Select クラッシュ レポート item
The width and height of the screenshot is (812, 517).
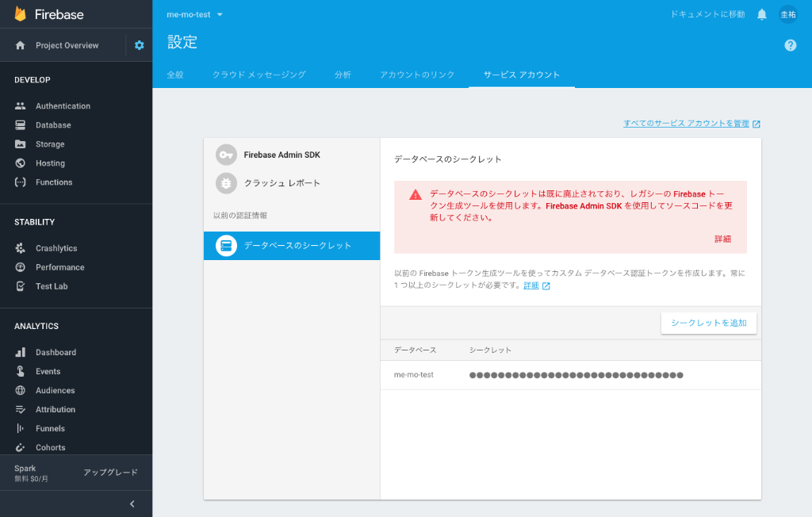(292, 183)
